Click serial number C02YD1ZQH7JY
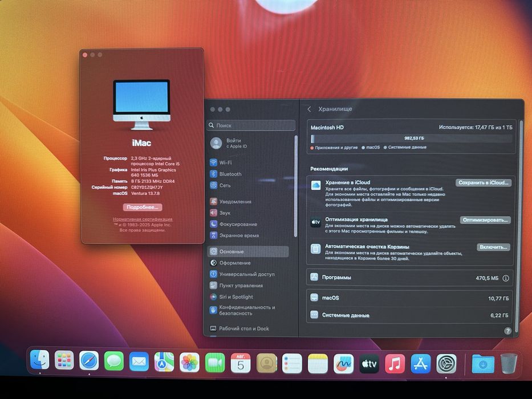Screen dimensions: 532x399 [147, 188]
